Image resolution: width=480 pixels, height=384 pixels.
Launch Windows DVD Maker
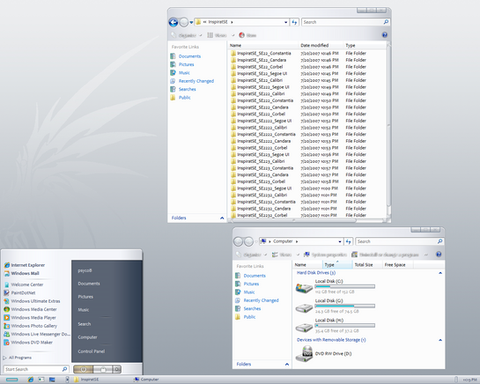click(x=28, y=342)
